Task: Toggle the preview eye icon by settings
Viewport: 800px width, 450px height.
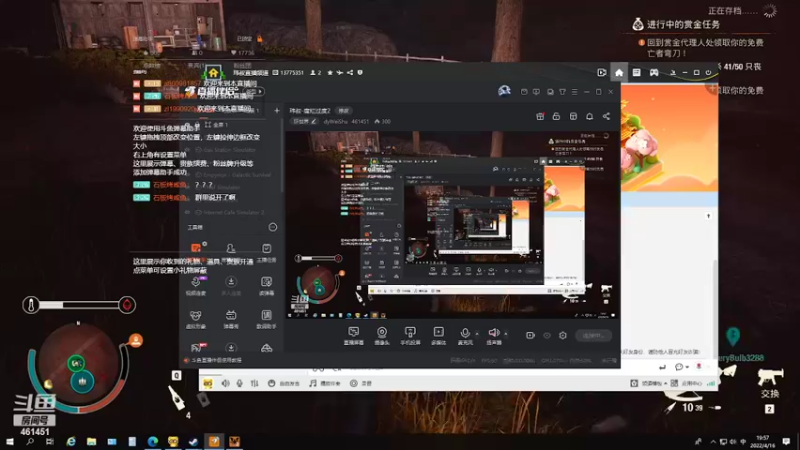Action: pyautogui.click(x=546, y=335)
